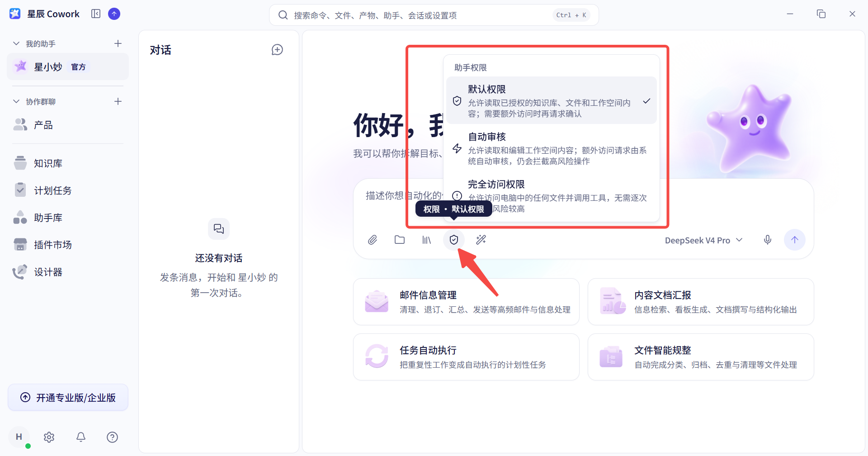868x456 pixels.
Task: Collapse the 协作群聊 section chevron
Action: [x=16, y=101]
